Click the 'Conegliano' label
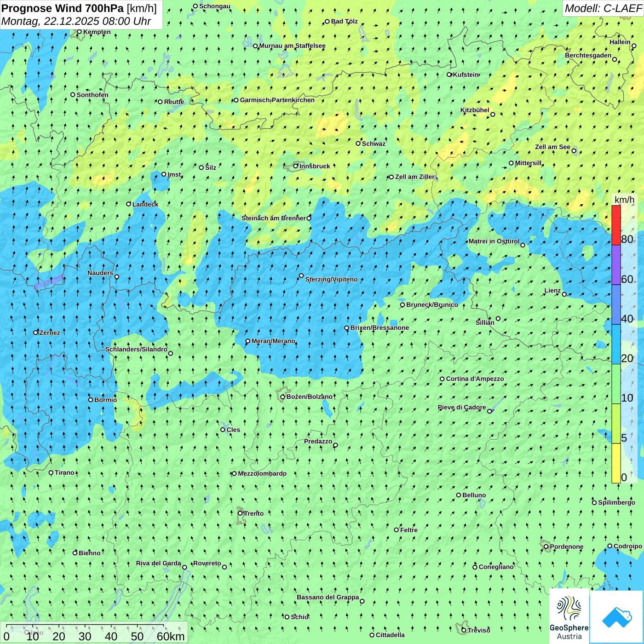This screenshot has width=644, height=644. 496,567
